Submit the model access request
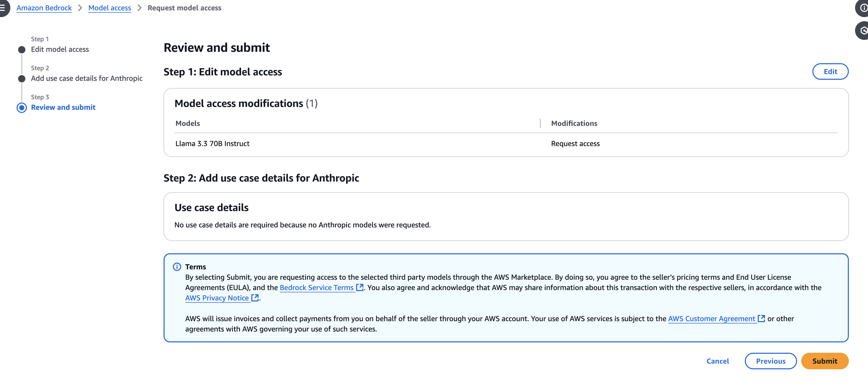Screen dimensions: 868x389 click(824, 361)
